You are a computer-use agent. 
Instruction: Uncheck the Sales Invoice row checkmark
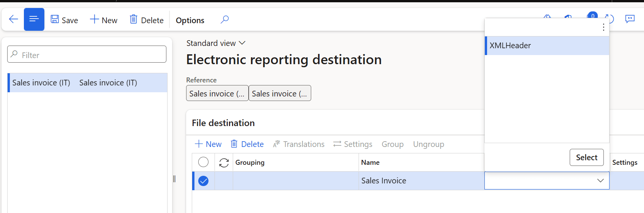[x=204, y=181]
